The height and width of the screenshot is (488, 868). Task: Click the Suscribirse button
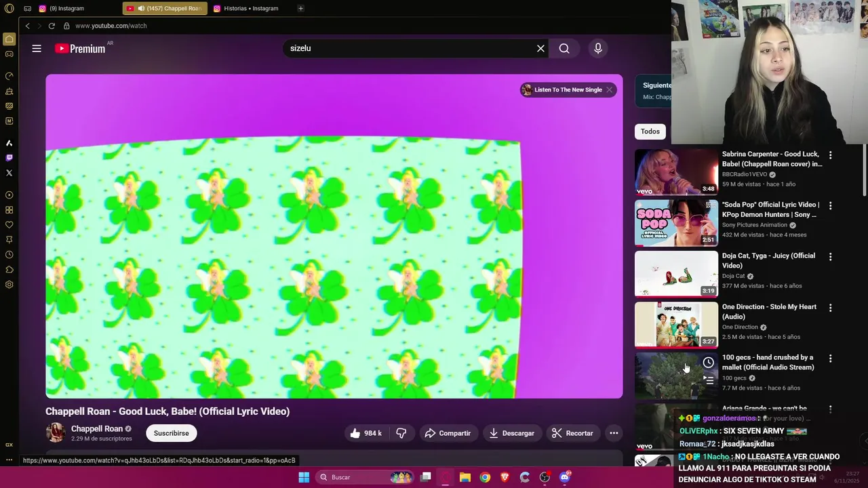(172, 433)
